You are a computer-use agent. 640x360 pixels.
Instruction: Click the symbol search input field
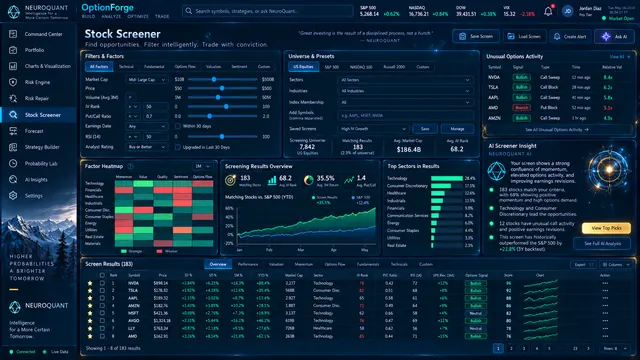click(x=268, y=11)
